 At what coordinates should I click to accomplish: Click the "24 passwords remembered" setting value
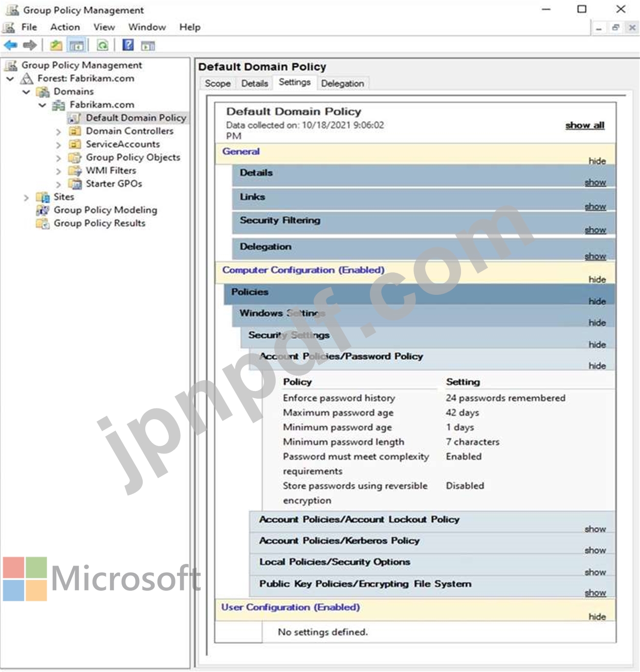pyautogui.click(x=505, y=398)
